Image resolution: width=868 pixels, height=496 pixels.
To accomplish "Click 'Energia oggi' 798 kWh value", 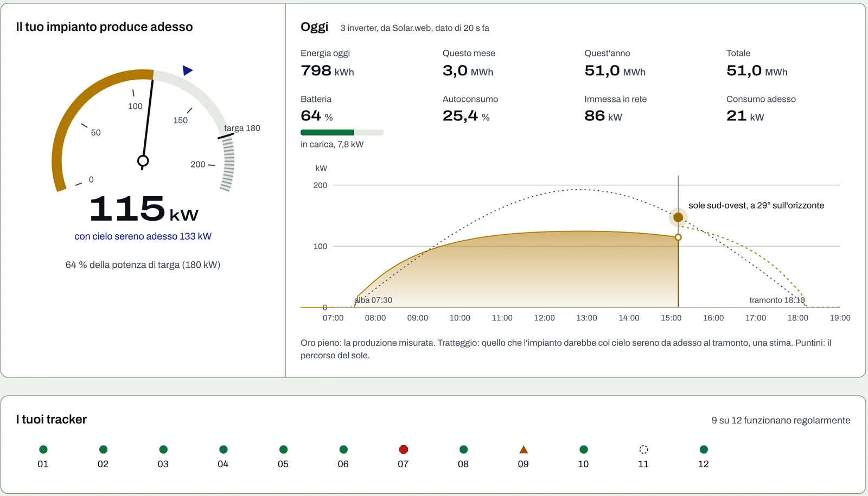I will tap(327, 71).
